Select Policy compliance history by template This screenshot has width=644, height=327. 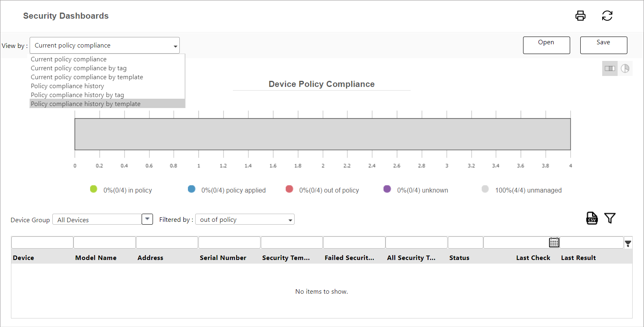click(x=86, y=104)
